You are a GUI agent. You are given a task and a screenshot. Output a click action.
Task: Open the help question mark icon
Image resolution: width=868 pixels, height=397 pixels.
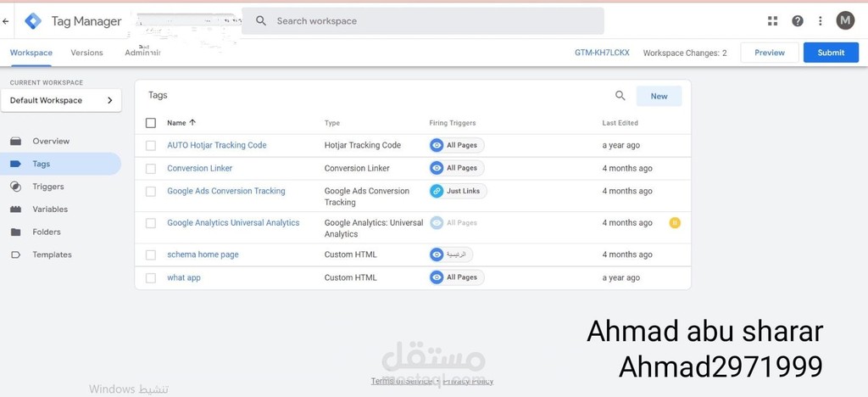pyautogui.click(x=797, y=21)
